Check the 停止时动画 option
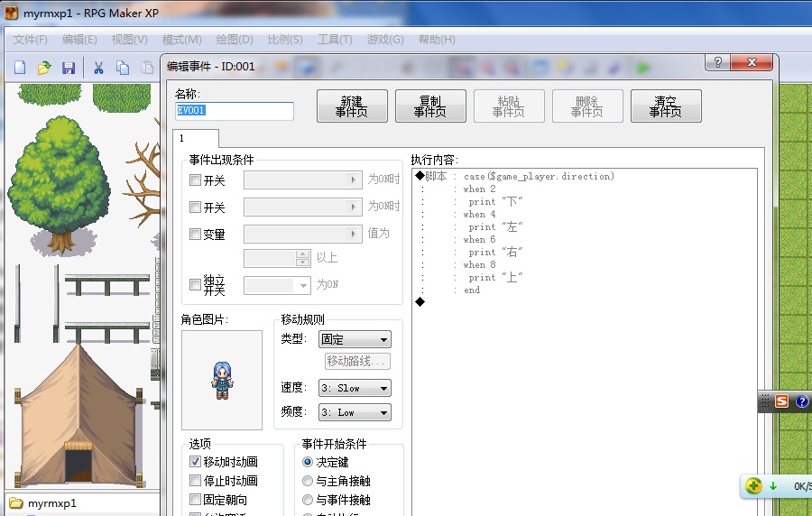 pyautogui.click(x=195, y=480)
